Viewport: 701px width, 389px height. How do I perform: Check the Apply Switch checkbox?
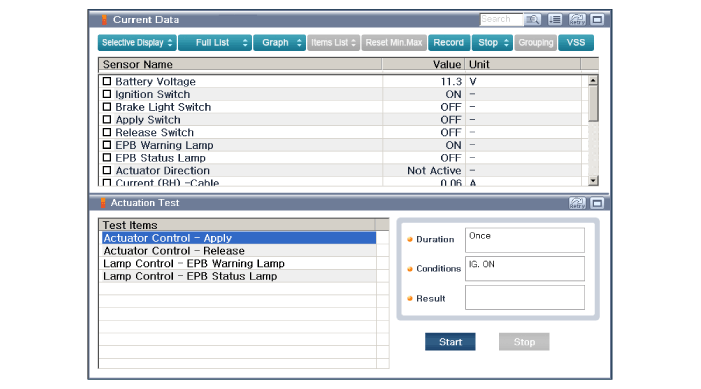(107, 119)
